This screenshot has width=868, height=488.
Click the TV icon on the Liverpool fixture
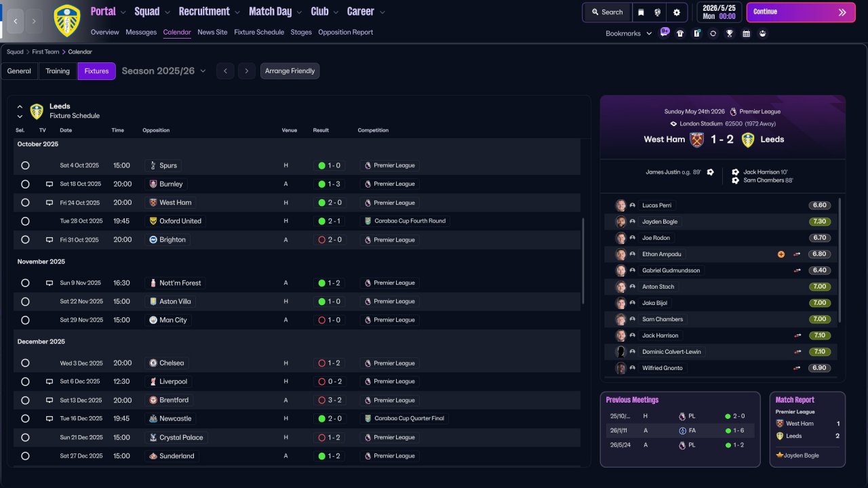tap(49, 382)
